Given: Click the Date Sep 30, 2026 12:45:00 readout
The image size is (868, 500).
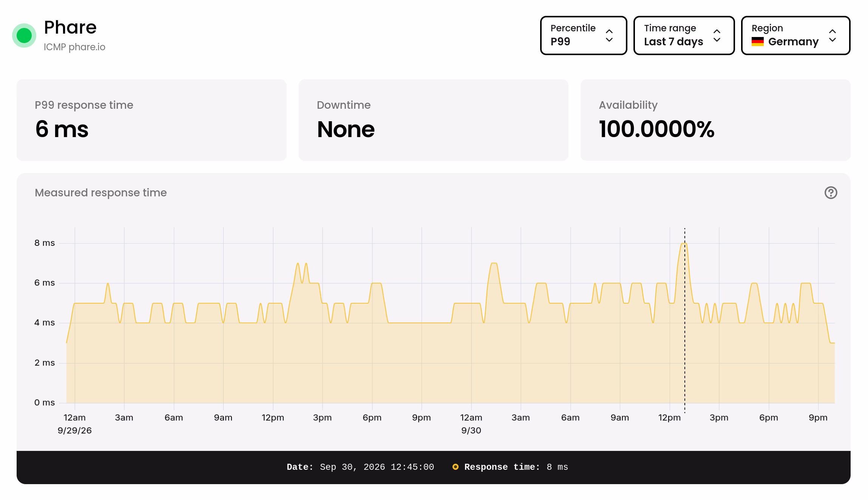Looking at the screenshot, I should (360, 467).
